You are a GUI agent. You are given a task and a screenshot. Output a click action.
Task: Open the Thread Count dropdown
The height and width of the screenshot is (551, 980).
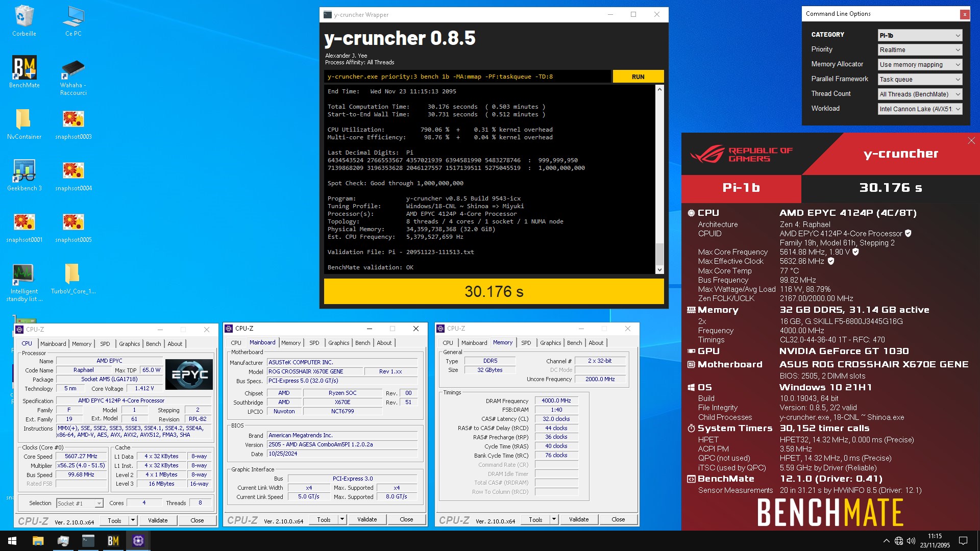point(920,94)
